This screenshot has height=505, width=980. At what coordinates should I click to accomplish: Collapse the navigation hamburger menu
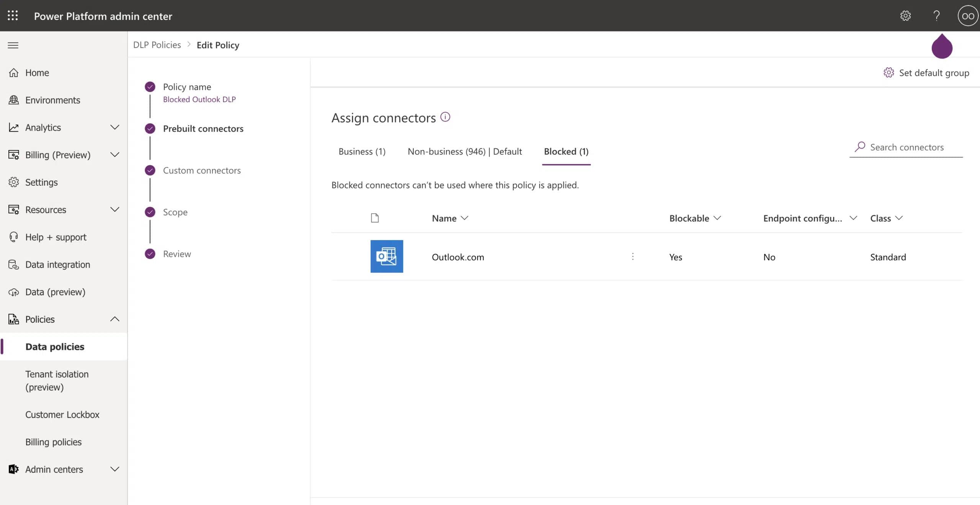coord(13,45)
